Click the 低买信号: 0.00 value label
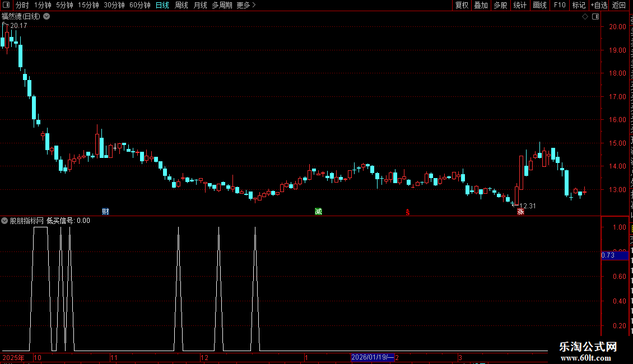This screenshot has height=364, width=633. (68, 221)
